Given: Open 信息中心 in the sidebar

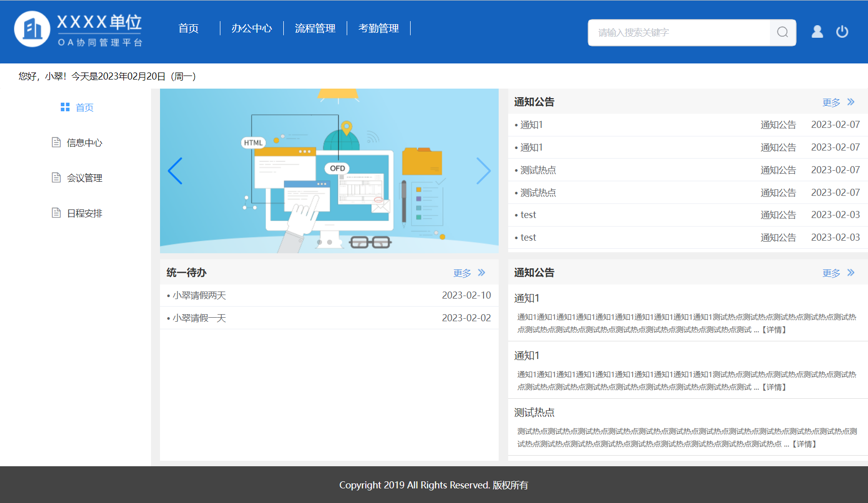Looking at the screenshot, I should (84, 143).
